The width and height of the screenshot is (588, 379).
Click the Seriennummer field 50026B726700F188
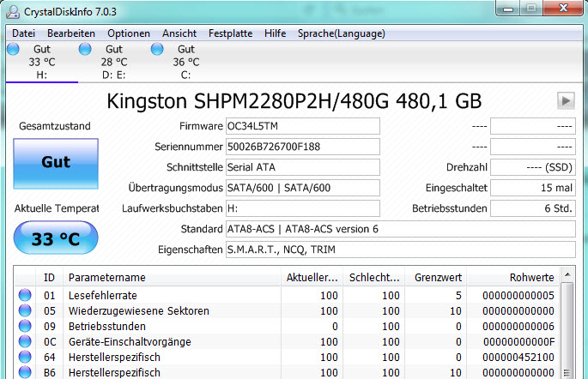[303, 147]
